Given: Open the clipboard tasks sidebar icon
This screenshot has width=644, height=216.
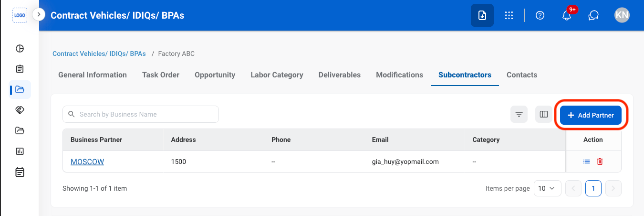Looking at the screenshot, I should tap(20, 69).
